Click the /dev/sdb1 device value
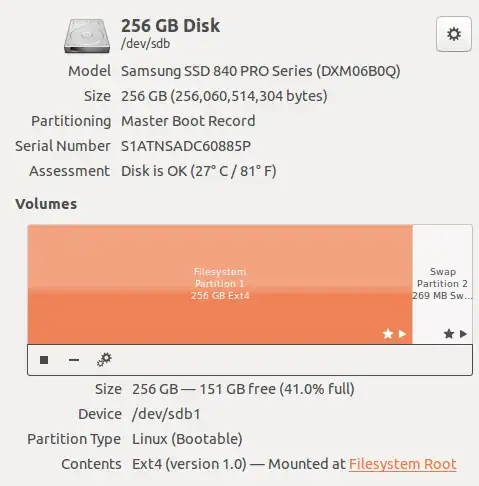The image size is (479, 486). pyautogui.click(x=166, y=414)
